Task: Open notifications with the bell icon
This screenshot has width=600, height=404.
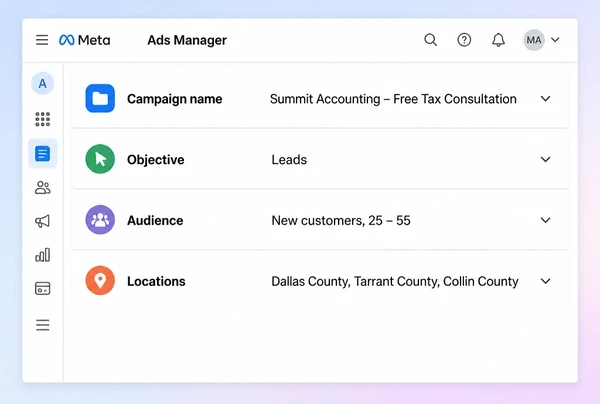Action: [498, 40]
